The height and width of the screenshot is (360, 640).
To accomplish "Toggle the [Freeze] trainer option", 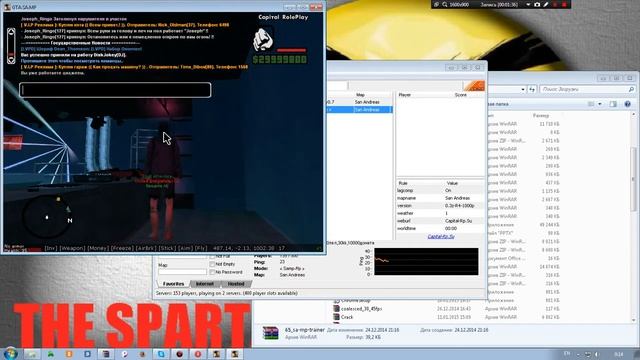I will 122,248.
